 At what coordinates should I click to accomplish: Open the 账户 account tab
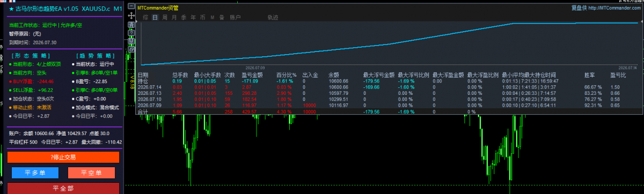point(235,17)
